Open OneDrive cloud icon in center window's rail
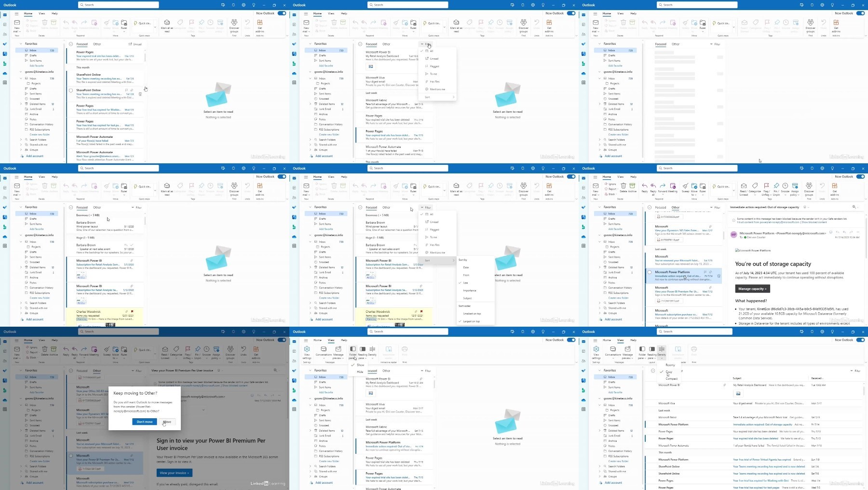Screen dimensions: 868x490 click(294, 237)
